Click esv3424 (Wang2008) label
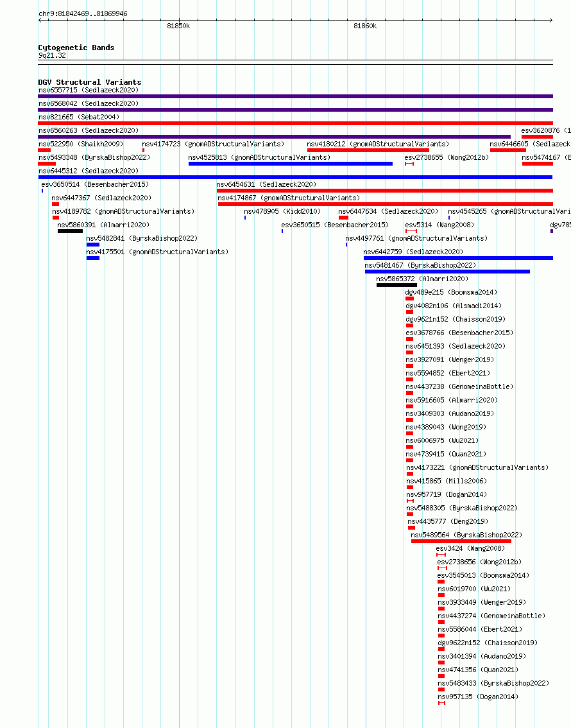Viewport: 571px width, 728px height. click(x=470, y=548)
